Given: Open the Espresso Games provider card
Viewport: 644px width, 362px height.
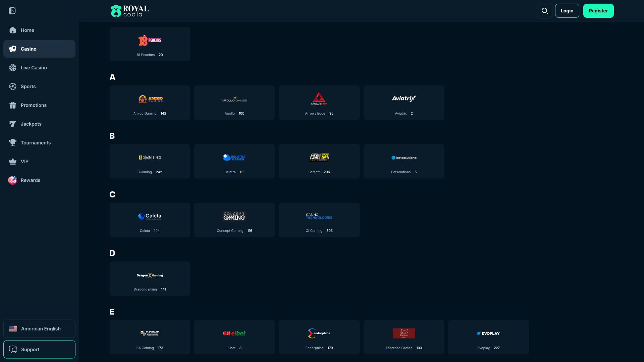Looking at the screenshot, I should 404,337.
